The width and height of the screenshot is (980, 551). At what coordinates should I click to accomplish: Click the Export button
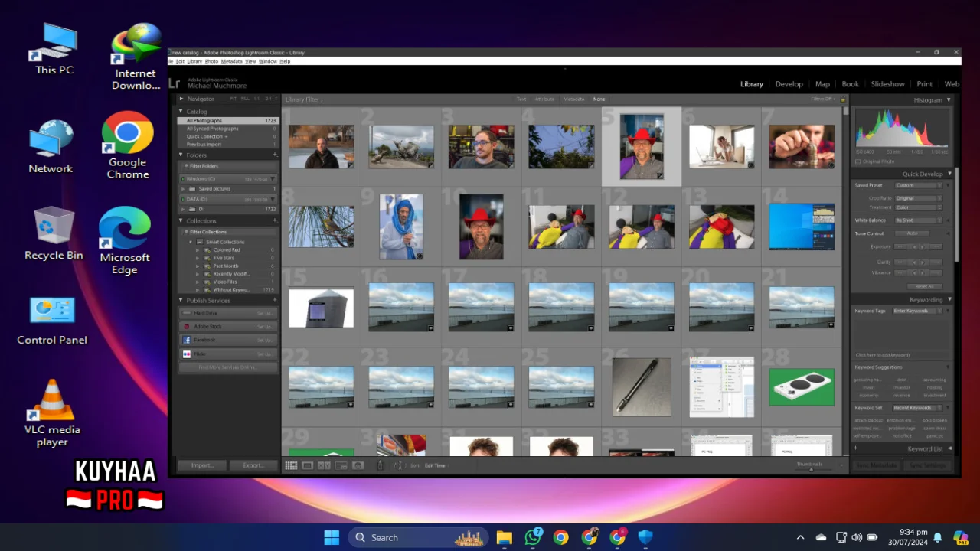[x=253, y=465]
